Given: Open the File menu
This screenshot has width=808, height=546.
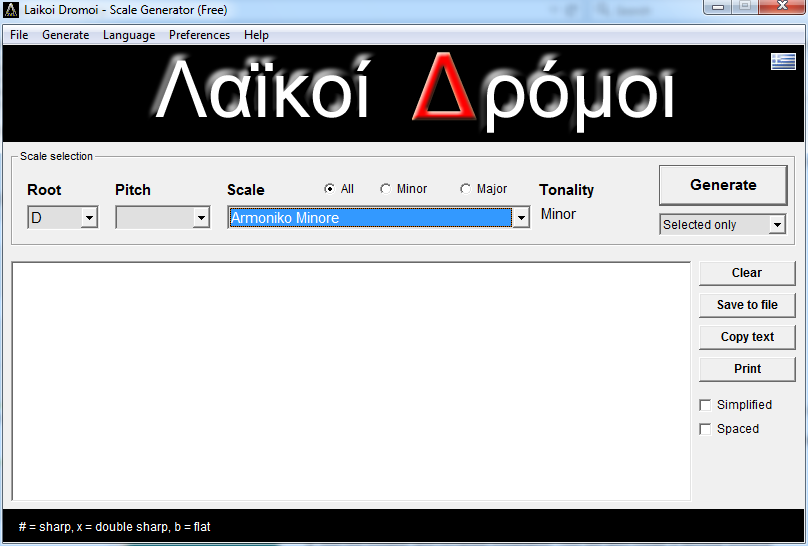Looking at the screenshot, I should (19, 35).
